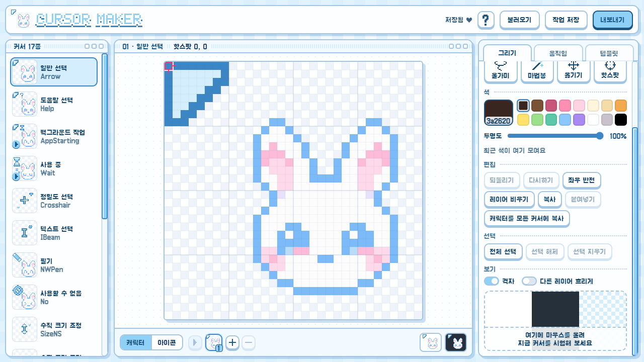
Task: Pick the black color swatch
Action: 621,120
